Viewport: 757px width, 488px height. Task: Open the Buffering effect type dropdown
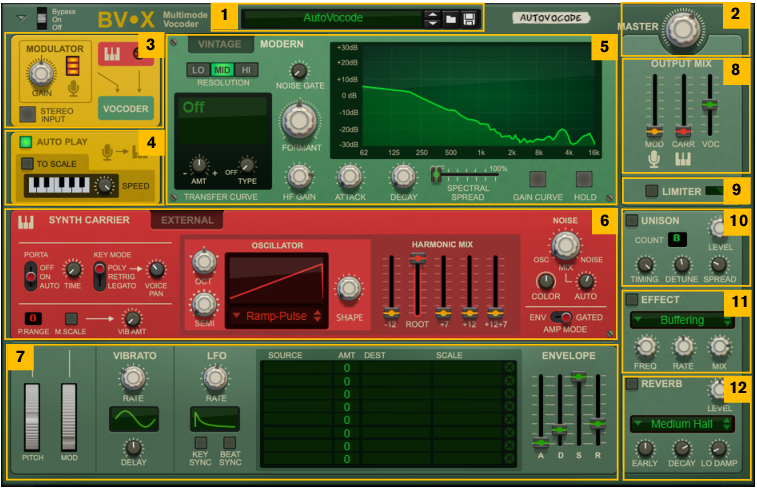(x=682, y=320)
